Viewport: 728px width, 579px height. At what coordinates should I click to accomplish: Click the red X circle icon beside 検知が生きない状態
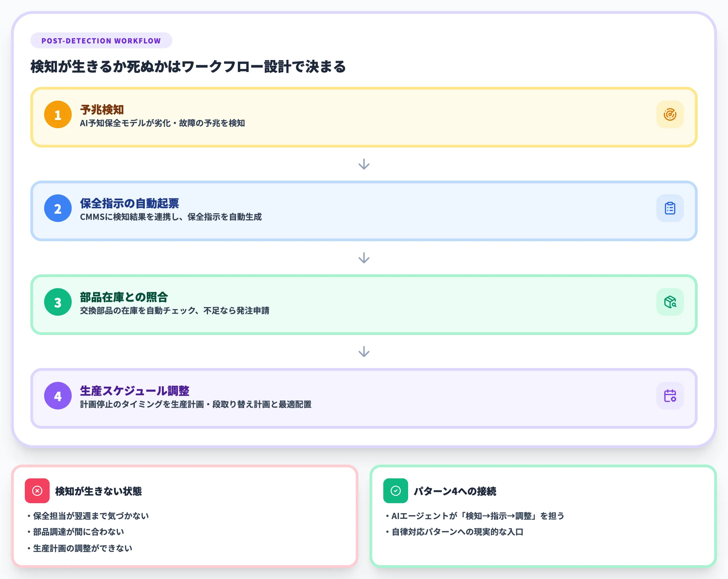(37, 491)
